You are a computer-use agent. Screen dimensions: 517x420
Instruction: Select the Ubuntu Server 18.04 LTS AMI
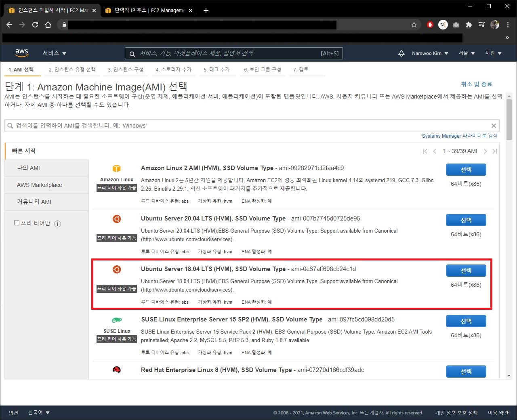click(466, 271)
